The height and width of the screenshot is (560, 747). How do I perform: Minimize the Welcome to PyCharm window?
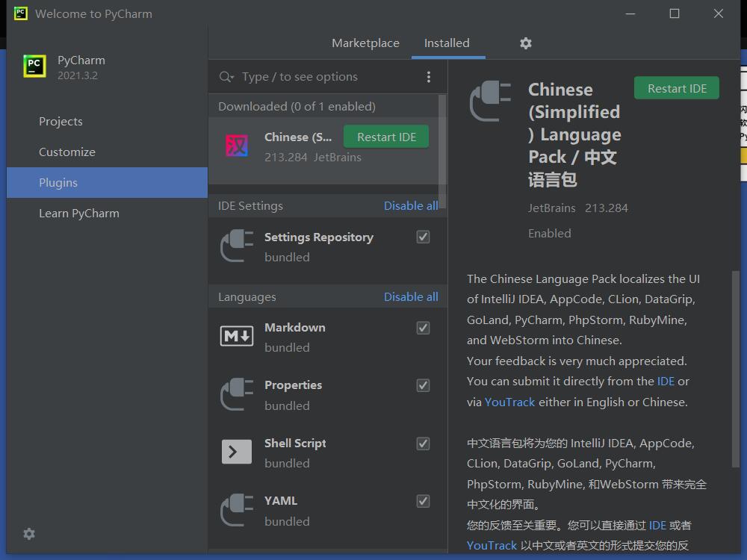(630, 13)
